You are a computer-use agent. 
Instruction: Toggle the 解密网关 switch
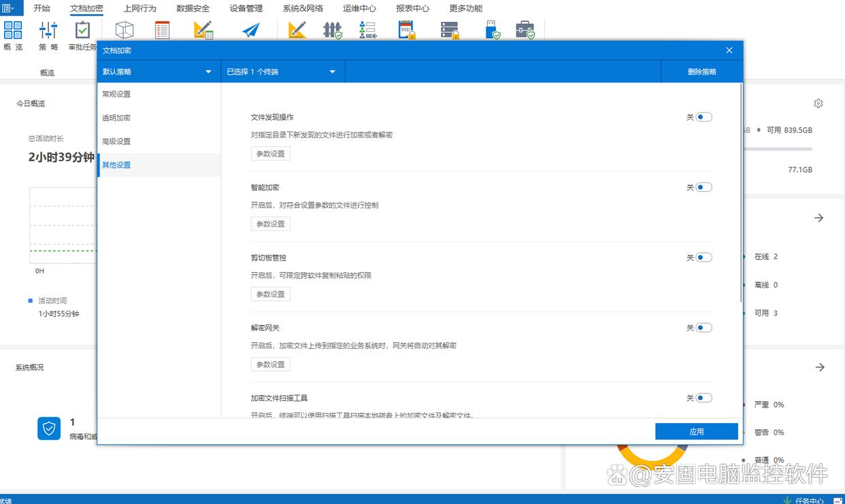(703, 327)
